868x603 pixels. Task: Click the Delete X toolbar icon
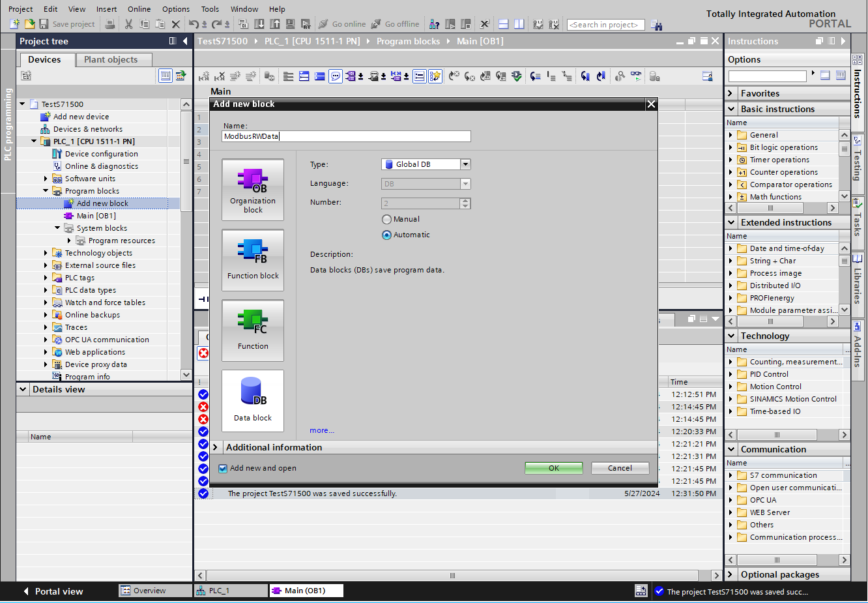(175, 24)
